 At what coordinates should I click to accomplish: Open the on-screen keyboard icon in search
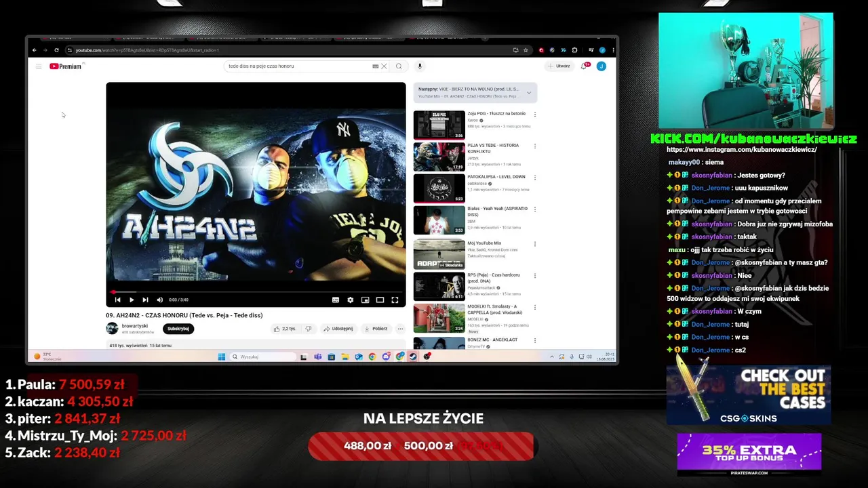[376, 66]
